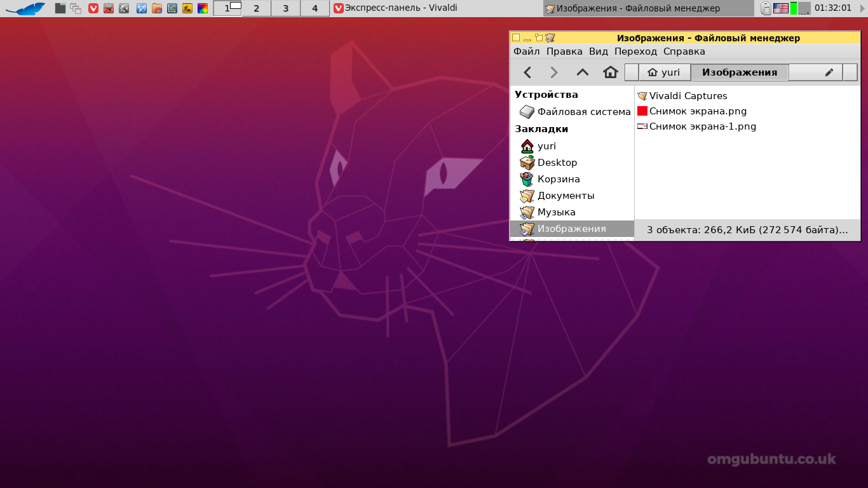Switch to workspace 4
This screenshot has width=868, height=488.
[315, 8]
